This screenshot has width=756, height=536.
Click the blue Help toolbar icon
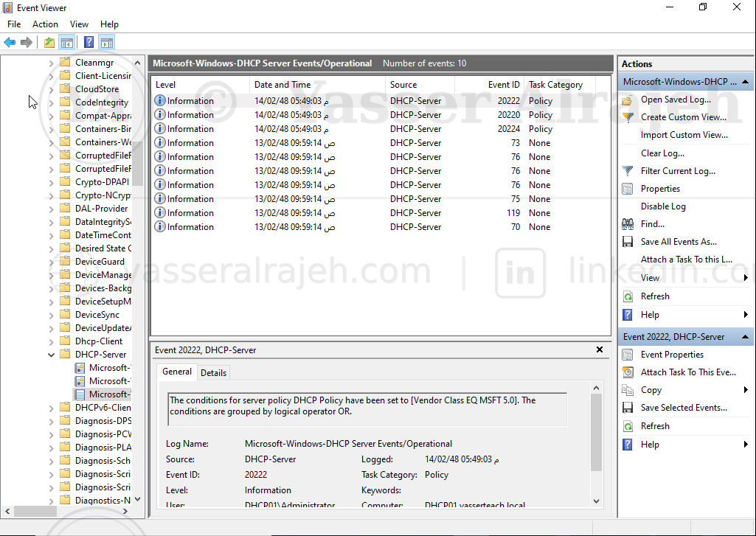click(89, 42)
